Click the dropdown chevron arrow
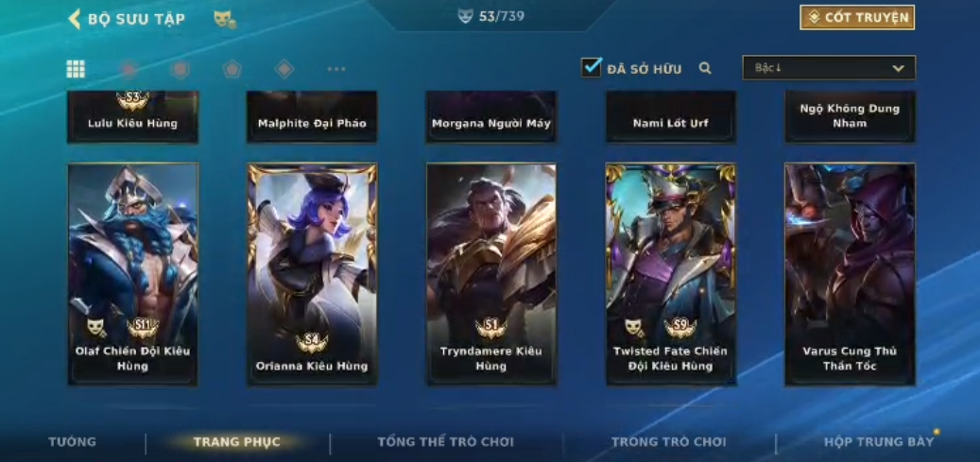The height and width of the screenshot is (462, 980). coord(898,68)
